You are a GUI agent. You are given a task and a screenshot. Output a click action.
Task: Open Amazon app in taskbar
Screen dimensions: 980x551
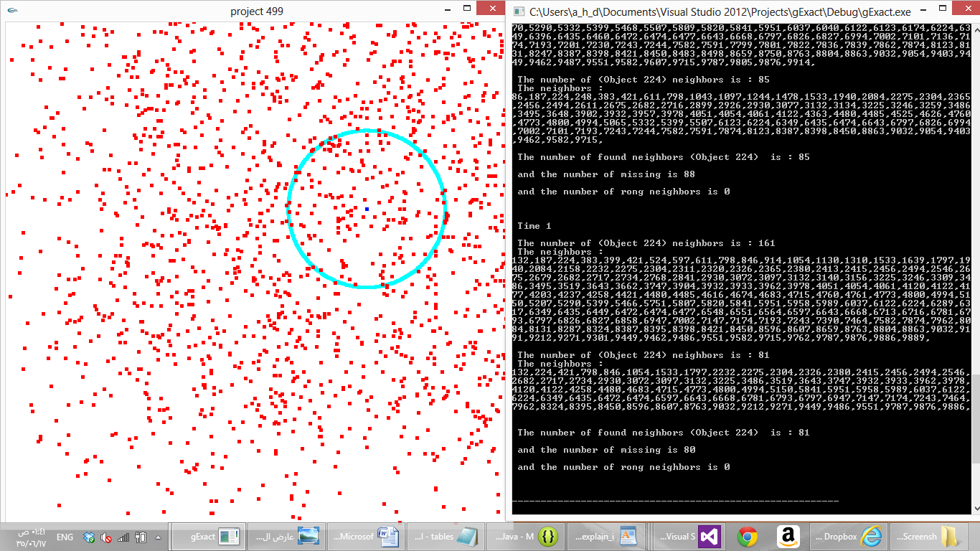pos(788,536)
